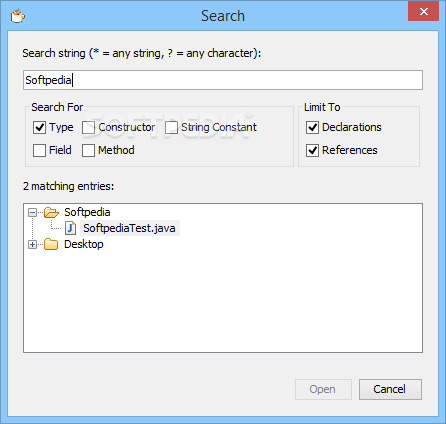
Task: Tick the Method checkbox
Action: click(88, 150)
